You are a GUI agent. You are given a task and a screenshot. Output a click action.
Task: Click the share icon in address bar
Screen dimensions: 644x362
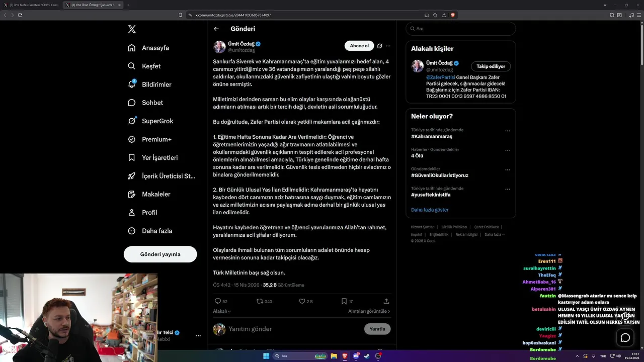pyautogui.click(x=444, y=15)
